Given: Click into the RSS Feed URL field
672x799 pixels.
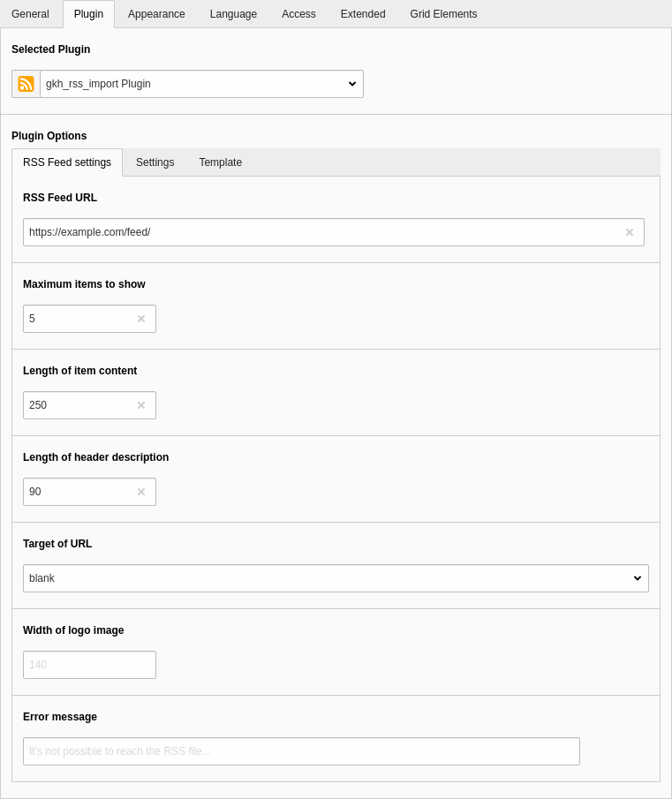Looking at the screenshot, I should tap(318, 232).
